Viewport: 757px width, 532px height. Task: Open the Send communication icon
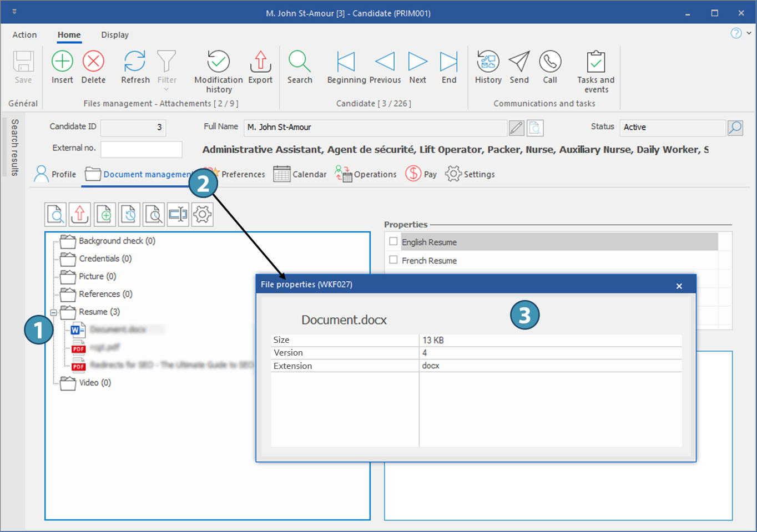click(x=519, y=62)
